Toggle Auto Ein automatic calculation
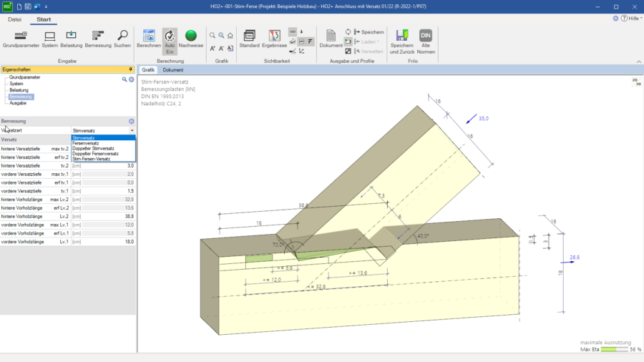Viewport: 644px width, 362px height. (170, 38)
